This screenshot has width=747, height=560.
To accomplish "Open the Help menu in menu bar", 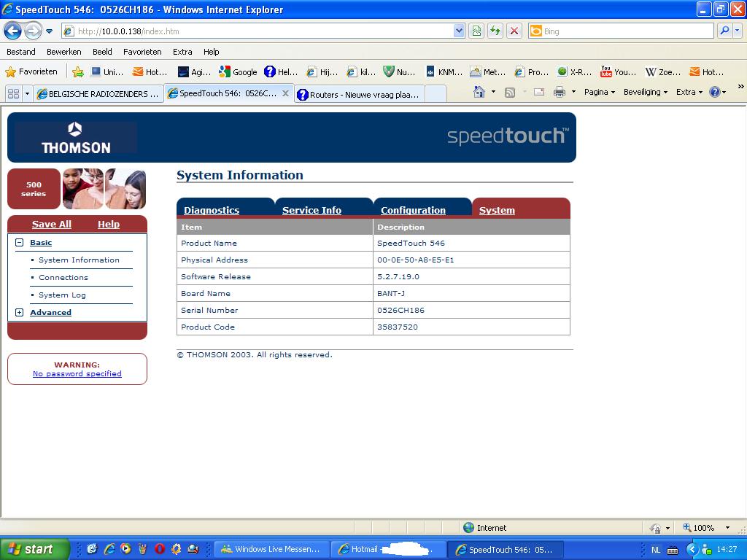I will pyautogui.click(x=211, y=52).
